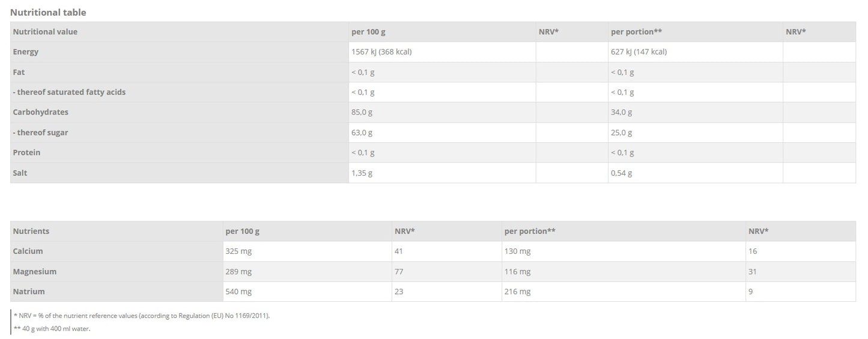The width and height of the screenshot is (868, 339).
Task: Select the "Nutritional value" column header
Action: 45,32
